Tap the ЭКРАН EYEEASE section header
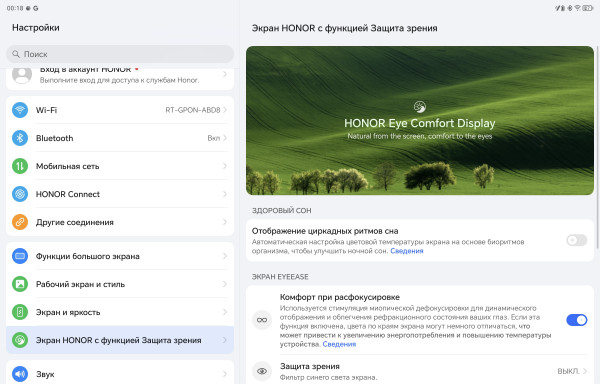The width and height of the screenshot is (600, 384). [280, 277]
